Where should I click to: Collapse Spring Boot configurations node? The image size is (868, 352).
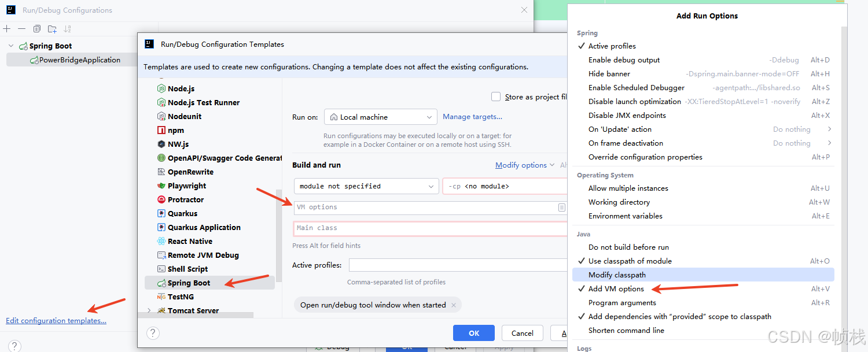10,46
